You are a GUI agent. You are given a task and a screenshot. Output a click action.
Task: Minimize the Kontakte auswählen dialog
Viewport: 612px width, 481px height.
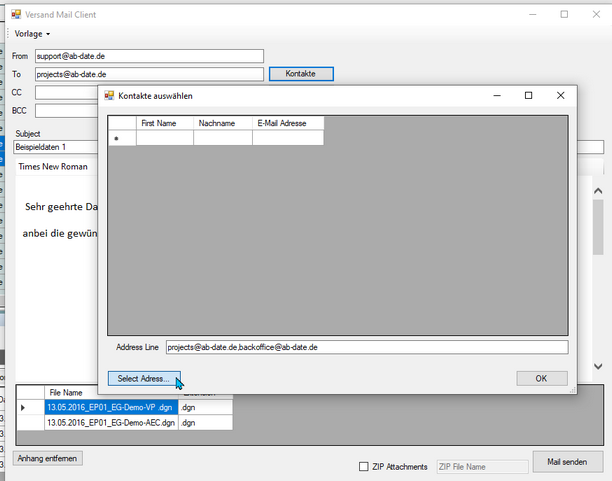(x=497, y=96)
